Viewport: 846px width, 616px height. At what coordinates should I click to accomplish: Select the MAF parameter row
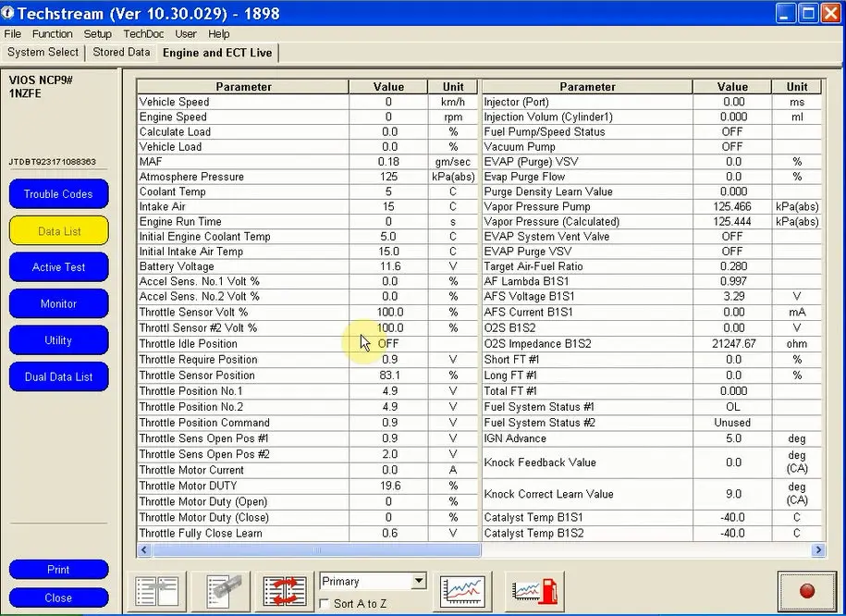tap(308, 162)
